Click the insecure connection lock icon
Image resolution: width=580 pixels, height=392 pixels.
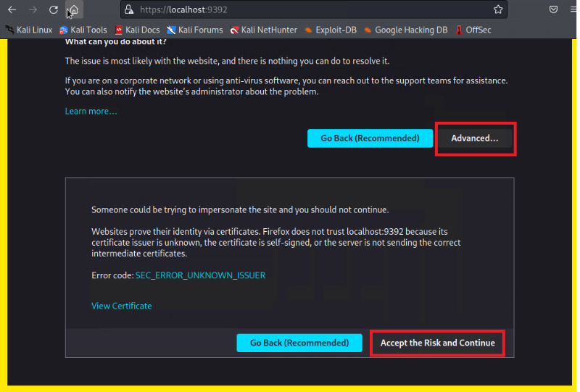[x=129, y=9]
